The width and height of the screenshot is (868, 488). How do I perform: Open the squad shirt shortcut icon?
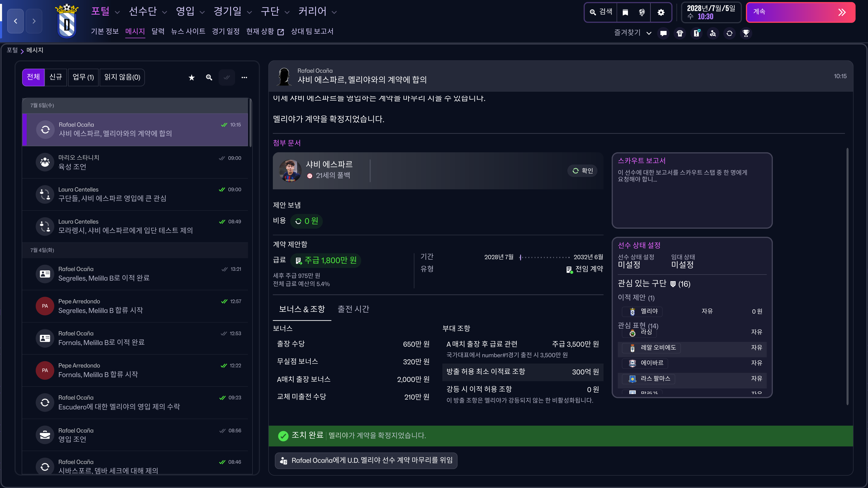point(680,33)
